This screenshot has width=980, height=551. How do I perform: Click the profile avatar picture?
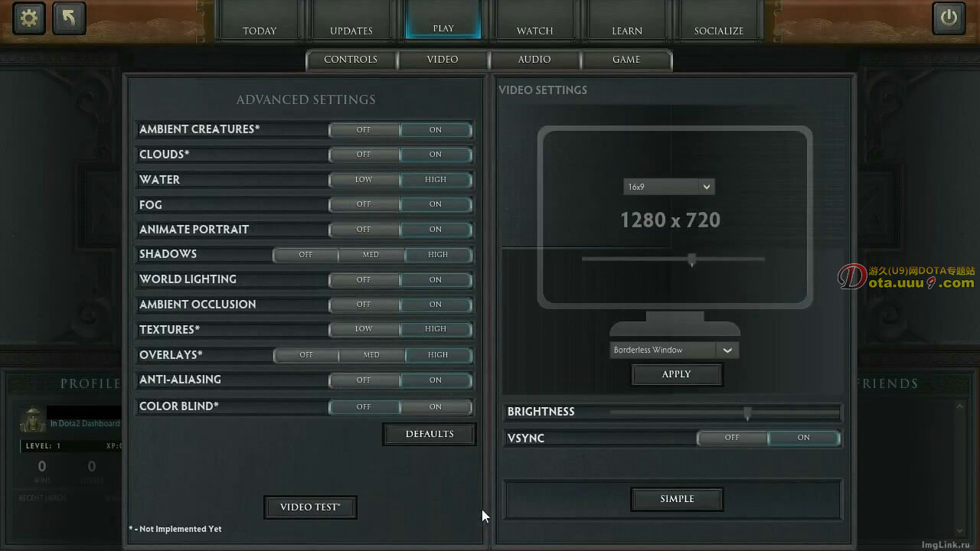[33, 420]
